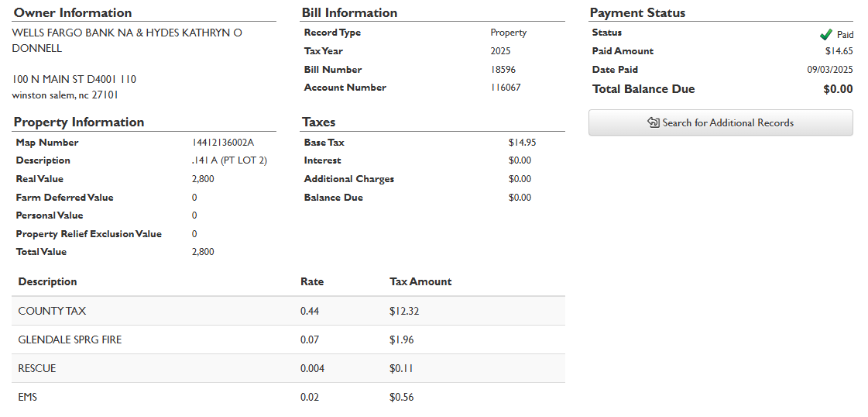Click the search icon on Additional Records button

pos(653,122)
